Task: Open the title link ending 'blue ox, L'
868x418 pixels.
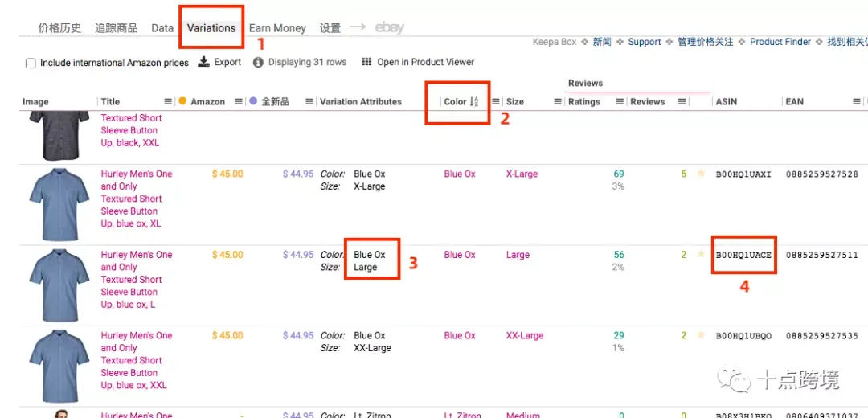Action: point(137,280)
